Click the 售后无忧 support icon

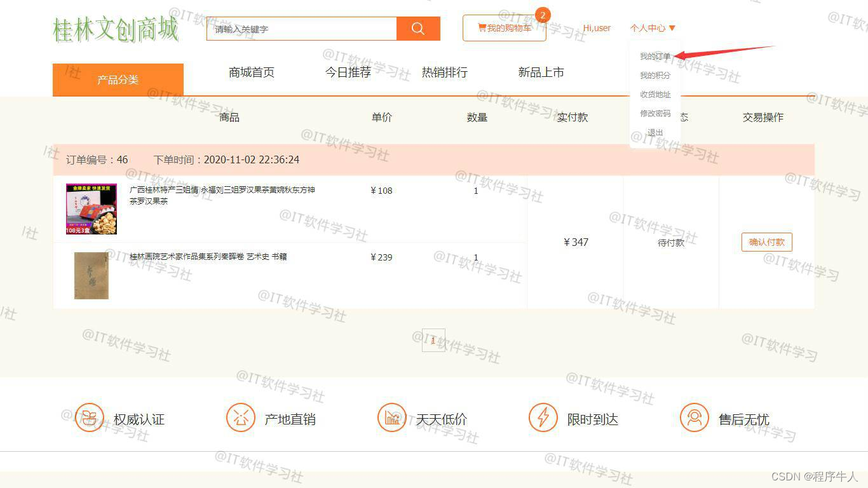[694, 417]
